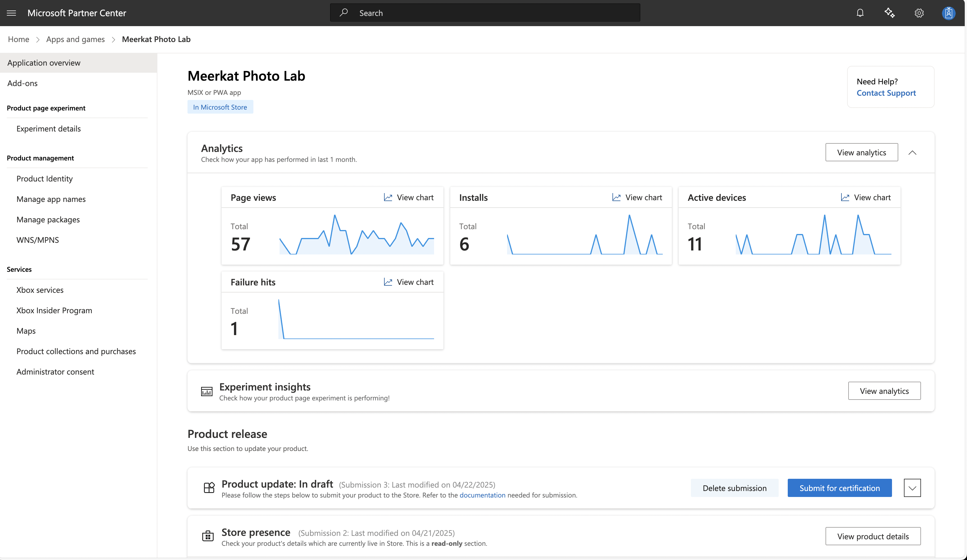Click the sparkle assistant icon in header
Image resolution: width=967 pixels, height=560 pixels.
889,13
